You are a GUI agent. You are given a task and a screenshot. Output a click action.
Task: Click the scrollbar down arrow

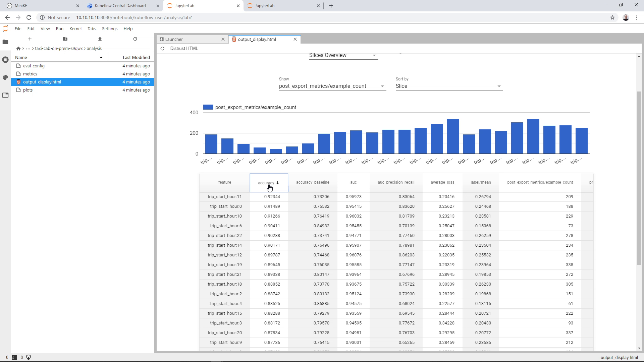coord(639,349)
